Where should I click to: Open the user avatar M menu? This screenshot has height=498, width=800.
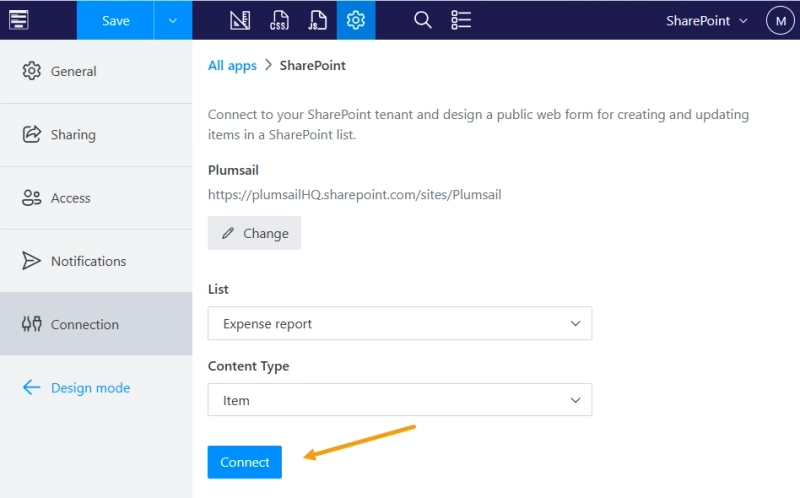[780, 20]
